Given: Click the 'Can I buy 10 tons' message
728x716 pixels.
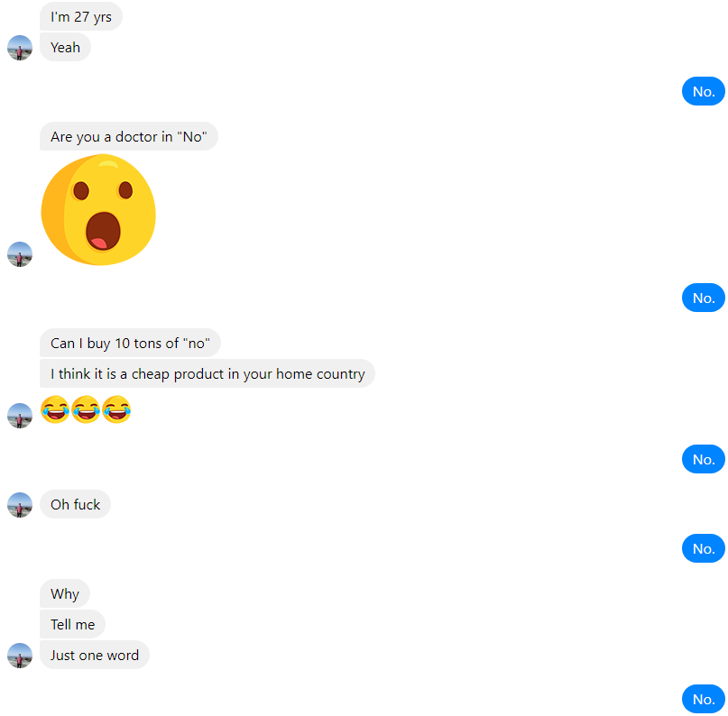Looking at the screenshot, I should coord(130,343).
